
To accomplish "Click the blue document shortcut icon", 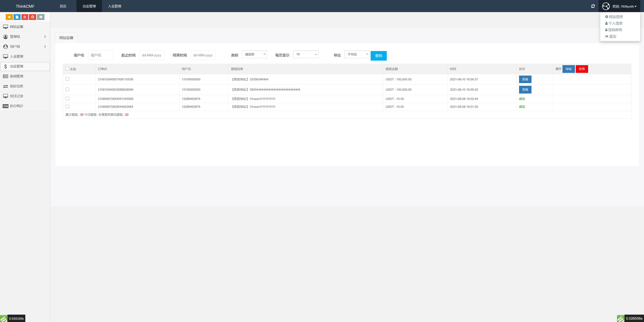I will click(17, 17).
